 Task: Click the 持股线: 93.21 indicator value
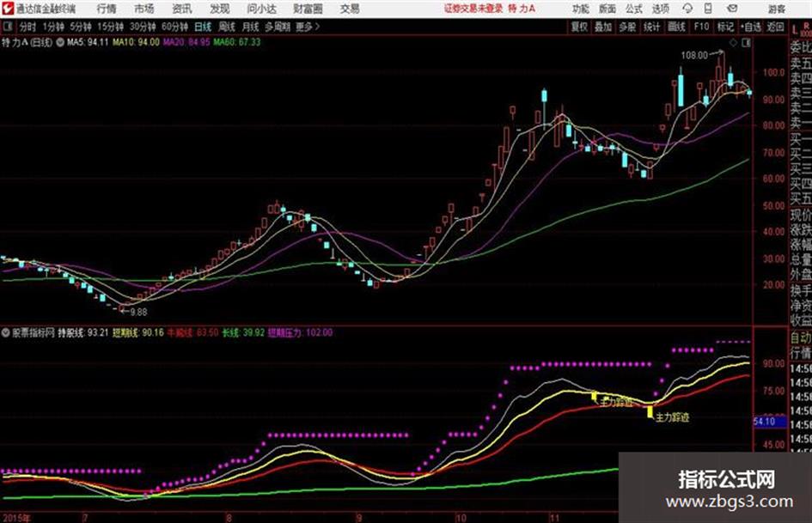(x=82, y=333)
